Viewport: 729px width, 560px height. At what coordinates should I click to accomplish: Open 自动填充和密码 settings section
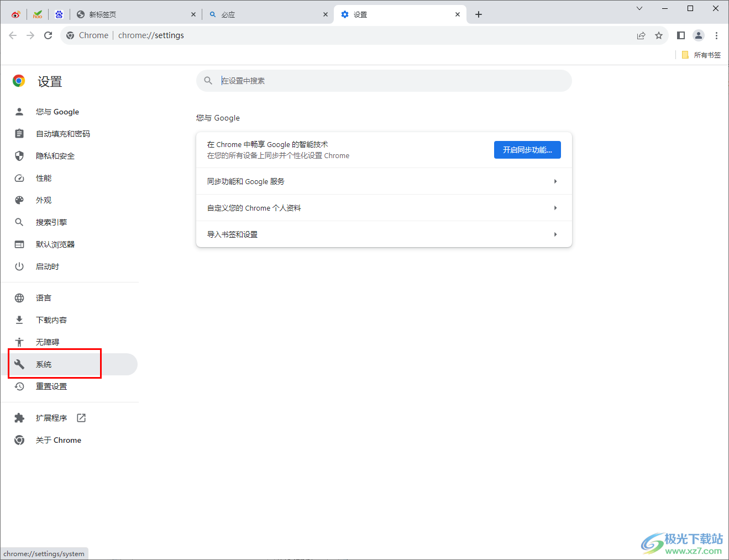tap(69, 134)
